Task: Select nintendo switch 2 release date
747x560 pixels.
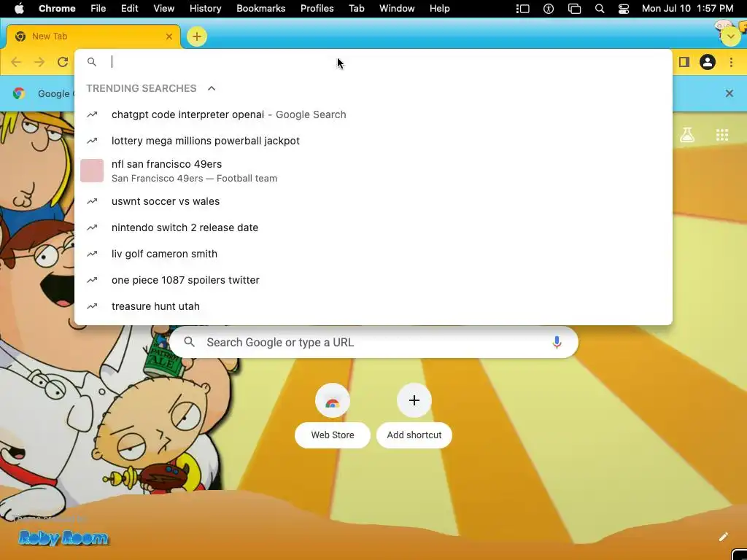Action: coord(373,227)
